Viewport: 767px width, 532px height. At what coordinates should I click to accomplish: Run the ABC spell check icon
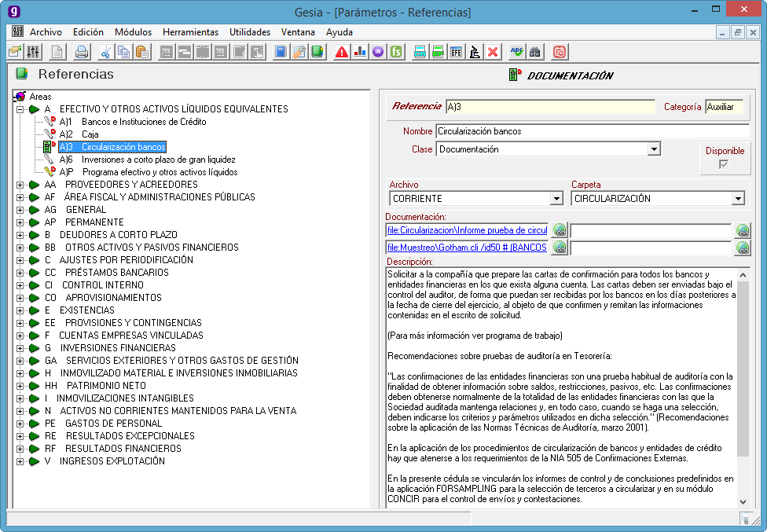(516, 52)
